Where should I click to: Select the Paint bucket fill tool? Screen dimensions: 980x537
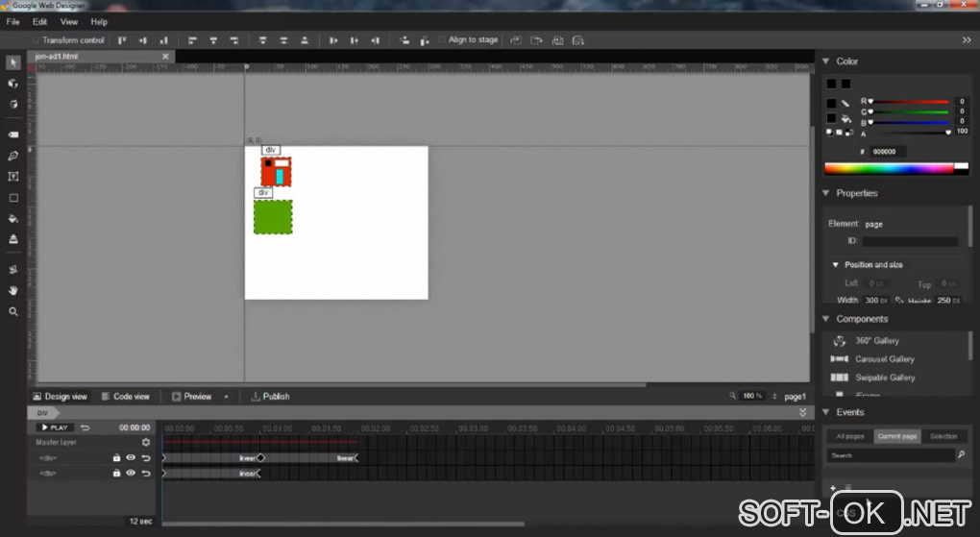[x=13, y=219]
